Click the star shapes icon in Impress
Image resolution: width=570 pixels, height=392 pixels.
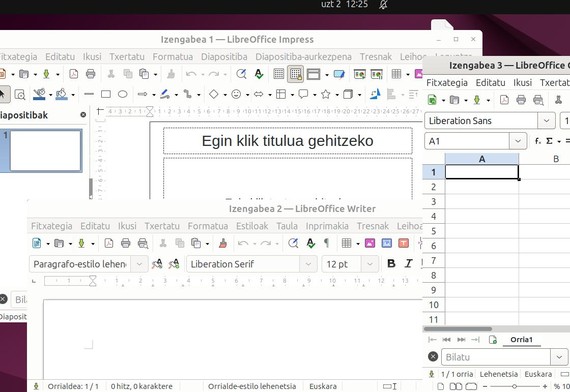point(326,95)
